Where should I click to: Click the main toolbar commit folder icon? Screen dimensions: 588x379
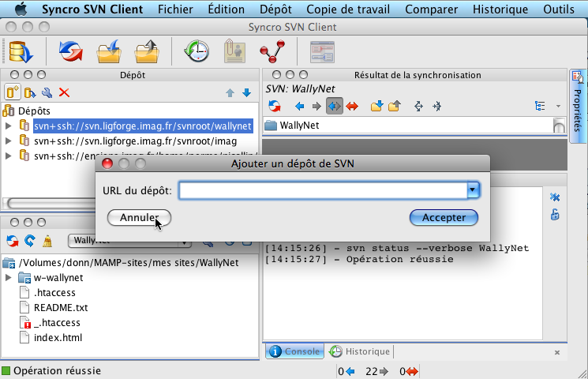pyautogui.click(x=147, y=51)
